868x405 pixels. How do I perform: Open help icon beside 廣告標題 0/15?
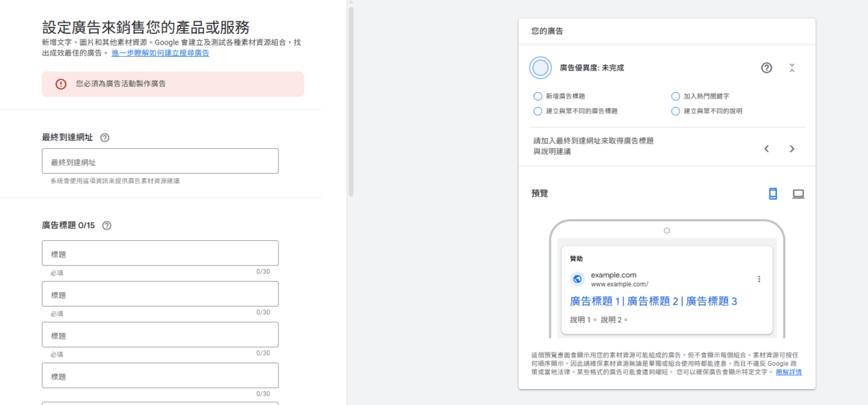(x=107, y=226)
